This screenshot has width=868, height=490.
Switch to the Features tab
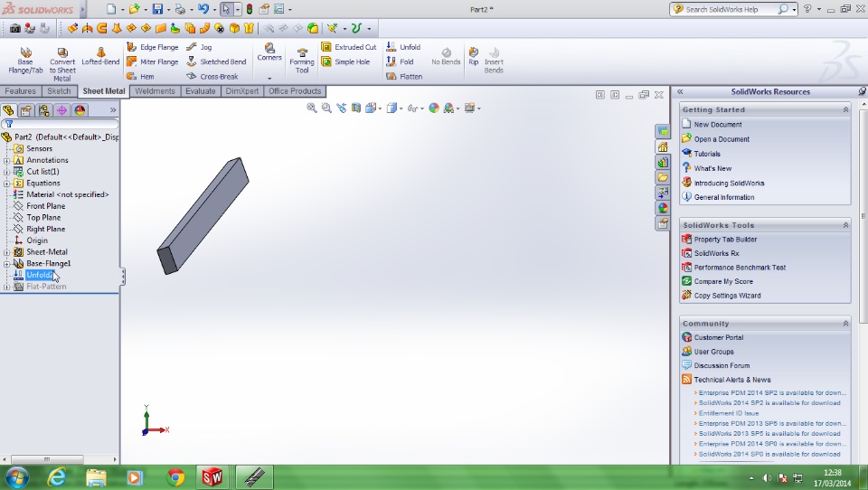(20, 91)
